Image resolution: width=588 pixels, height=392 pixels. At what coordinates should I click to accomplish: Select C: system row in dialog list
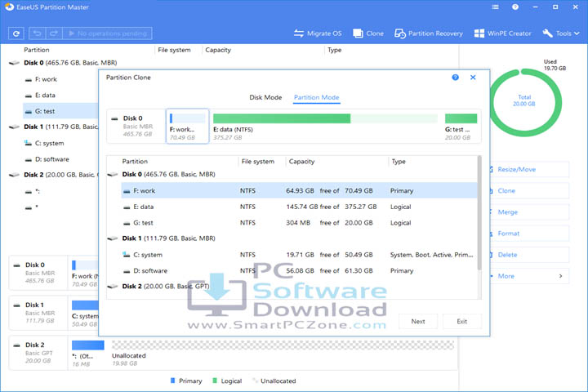coord(299,255)
